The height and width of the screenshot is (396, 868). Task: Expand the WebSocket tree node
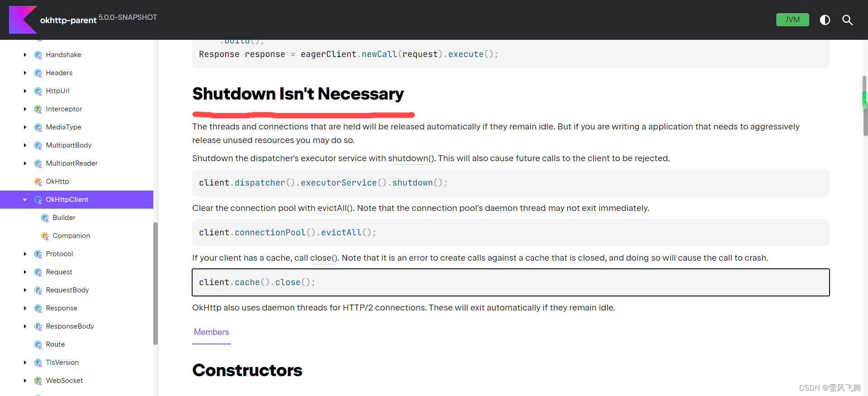tap(25, 381)
